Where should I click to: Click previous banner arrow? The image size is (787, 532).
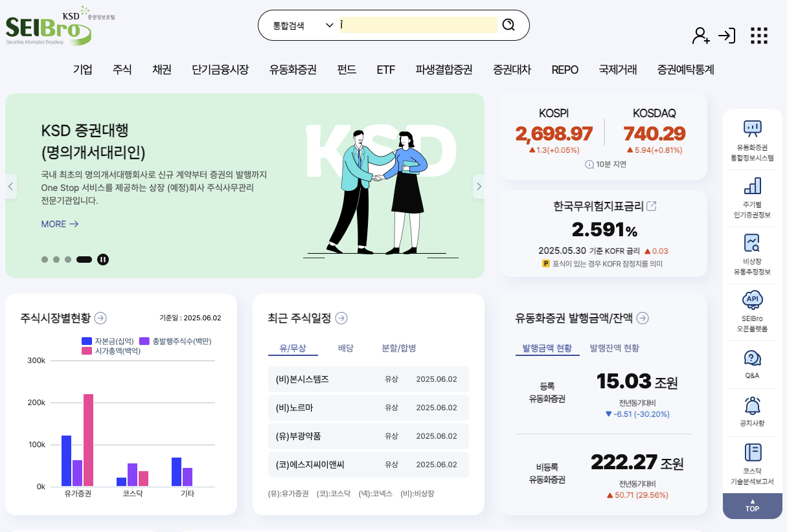coord(11,186)
